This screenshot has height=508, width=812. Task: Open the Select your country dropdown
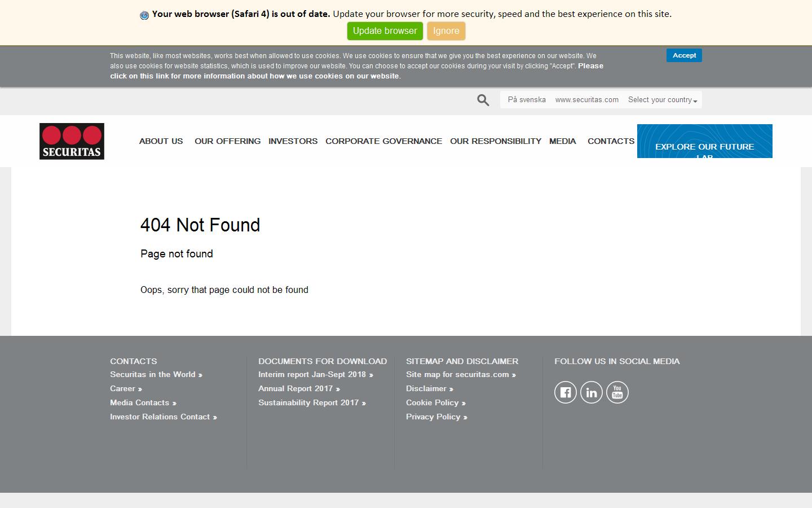[x=662, y=99]
